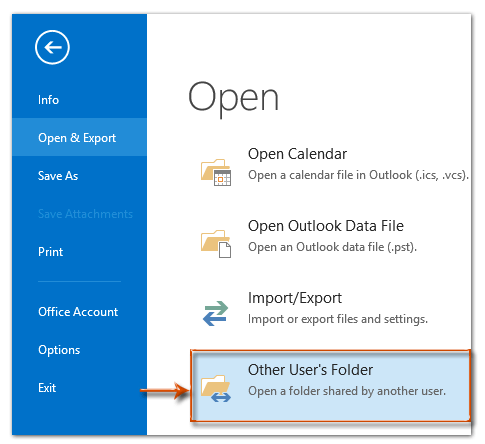Click the Import/Export title text
The height and width of the screenshot is (444, 485).
295,298
